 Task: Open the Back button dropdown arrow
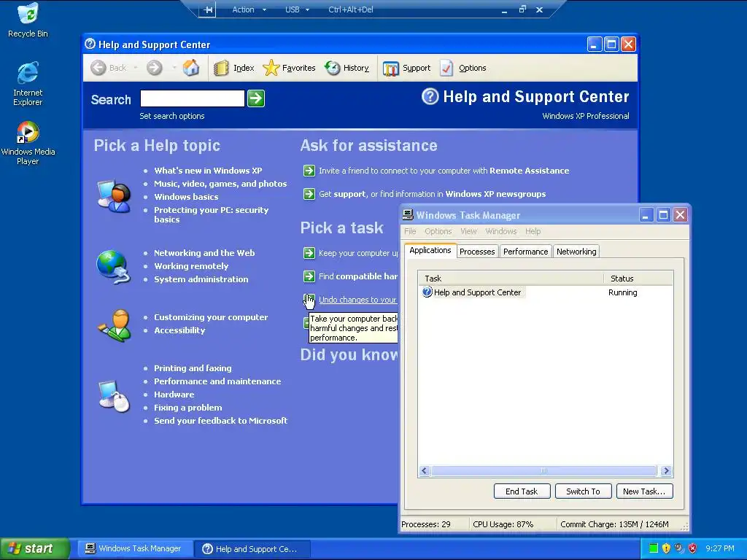pyautogui.click(x=135, y=68)
